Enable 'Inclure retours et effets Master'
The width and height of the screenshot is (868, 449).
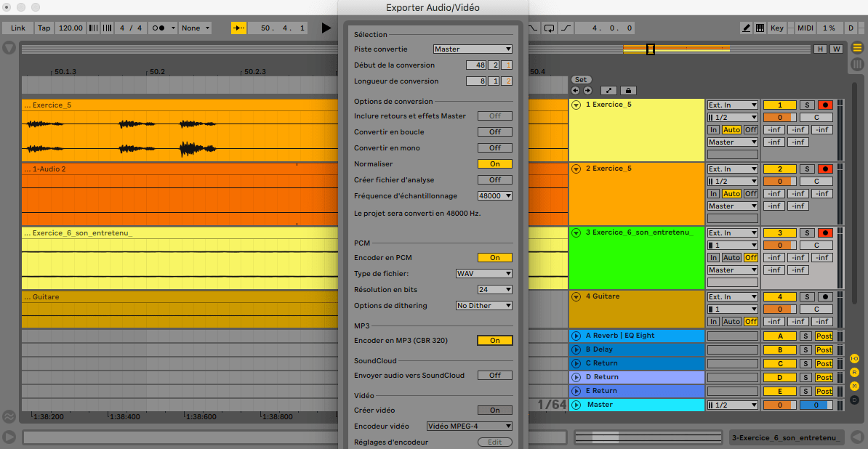(x=494, y=116)
